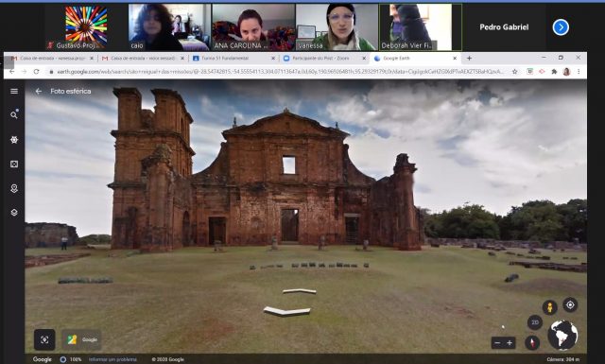Open a new browser tab
This screenshot has width=605, height=364.
(x=469, y=59)
